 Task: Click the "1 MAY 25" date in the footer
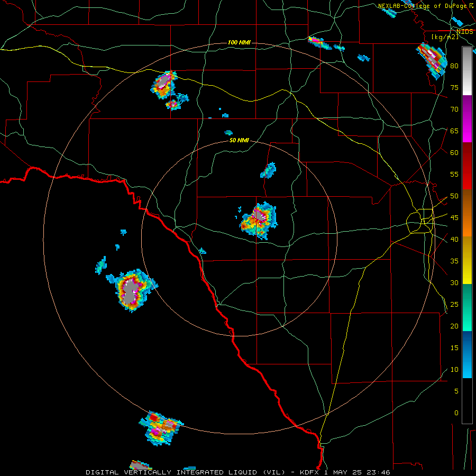tap(343, 472)
